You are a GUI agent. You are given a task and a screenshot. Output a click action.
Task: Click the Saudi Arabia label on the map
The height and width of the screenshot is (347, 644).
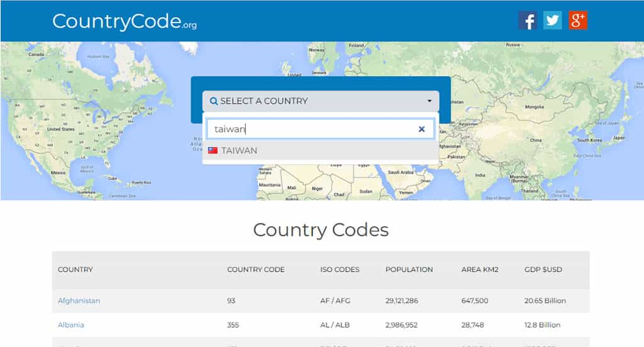(401, 172)
